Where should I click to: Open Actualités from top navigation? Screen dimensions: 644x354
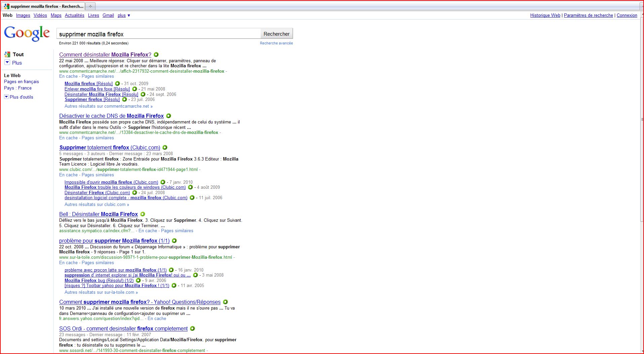click(75, 15)
